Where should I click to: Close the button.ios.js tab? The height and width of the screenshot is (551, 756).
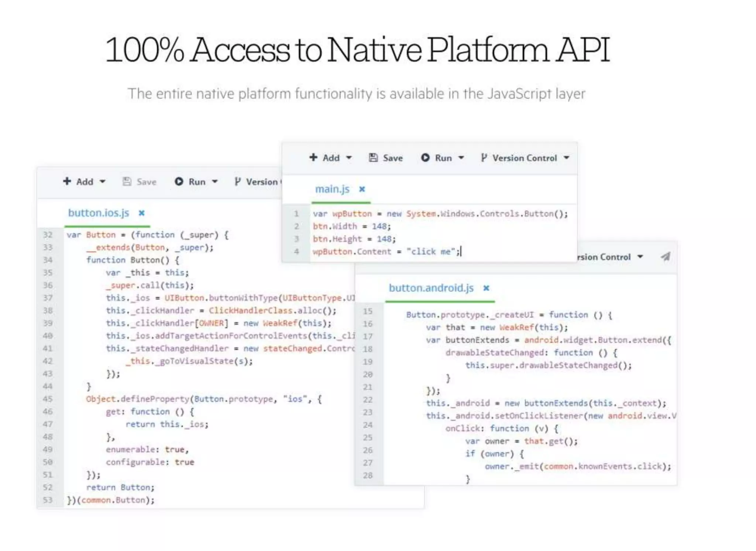point(141,213)
